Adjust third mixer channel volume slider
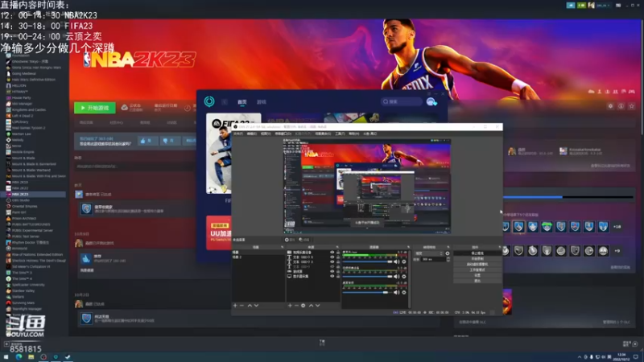Viewport: 644px width, 362px height. [367, 292]
